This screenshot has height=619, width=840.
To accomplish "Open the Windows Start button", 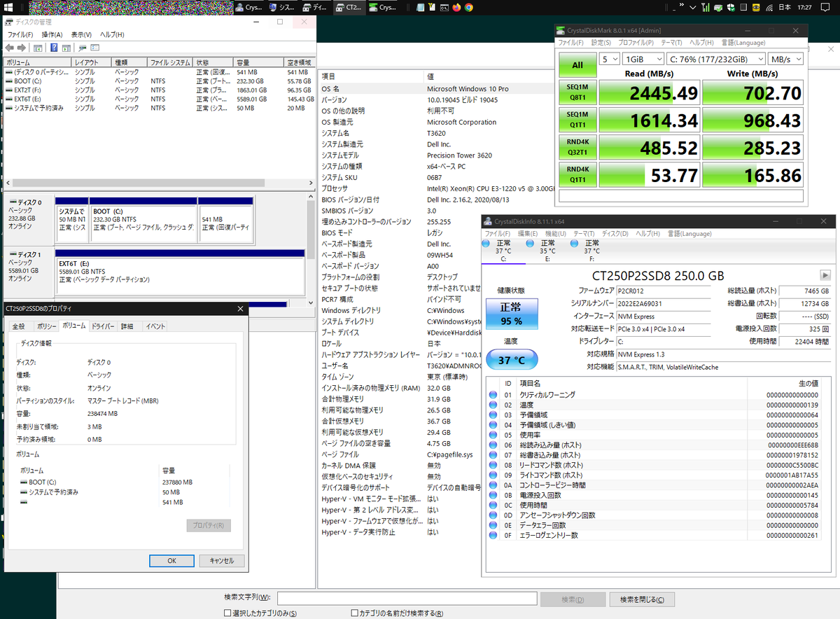I will 9,8.
